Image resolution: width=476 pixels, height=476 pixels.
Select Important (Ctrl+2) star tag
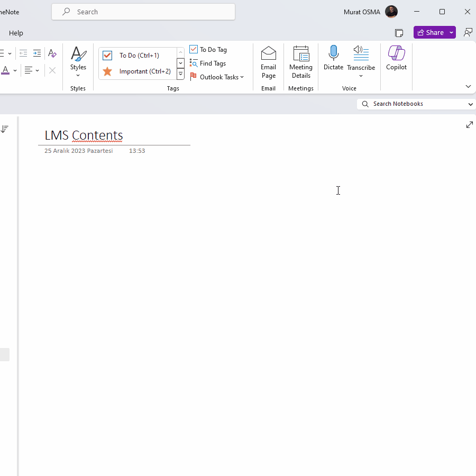click(x=138, y=71)
